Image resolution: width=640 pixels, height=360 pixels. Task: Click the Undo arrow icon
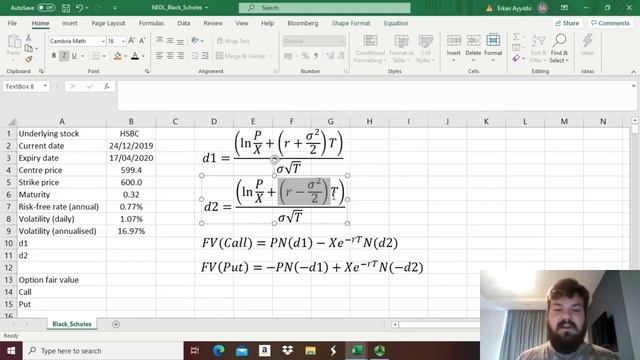(x=80, y=8)
